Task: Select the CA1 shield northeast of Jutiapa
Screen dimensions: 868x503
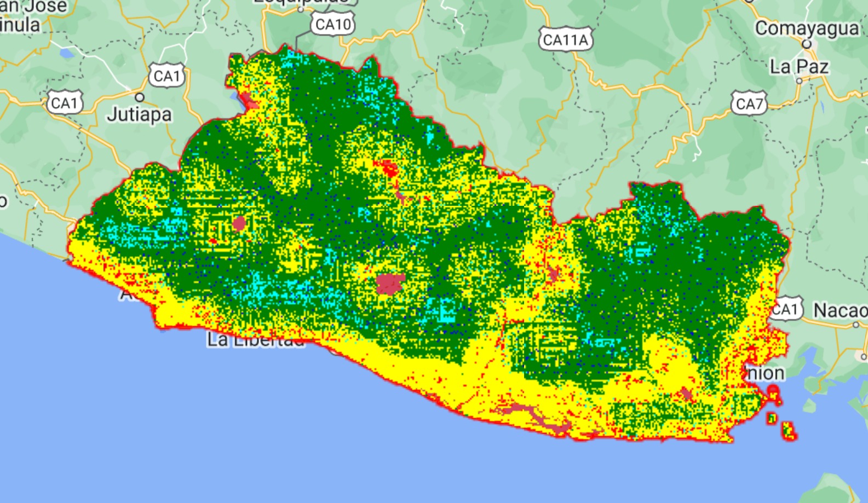Action: point(167,76)
